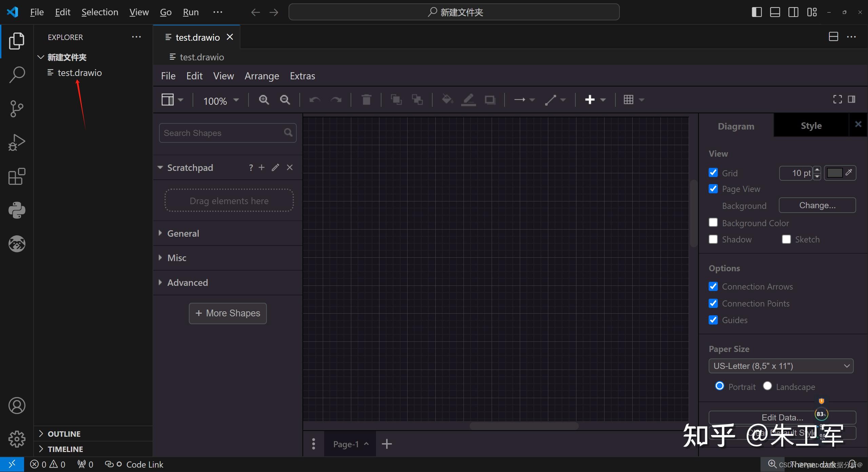
Task: Open the US-Letter paper size dropdown
Action: coord(780,366)
